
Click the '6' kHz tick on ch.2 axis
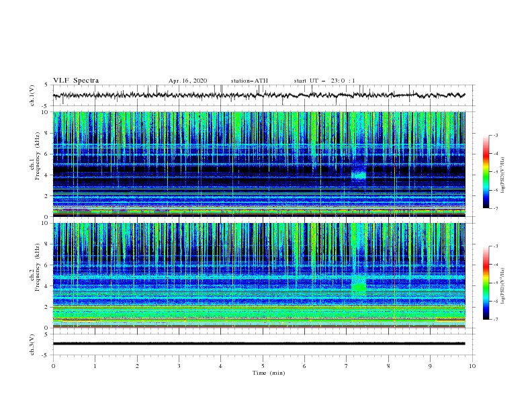[x=47, y=265]
